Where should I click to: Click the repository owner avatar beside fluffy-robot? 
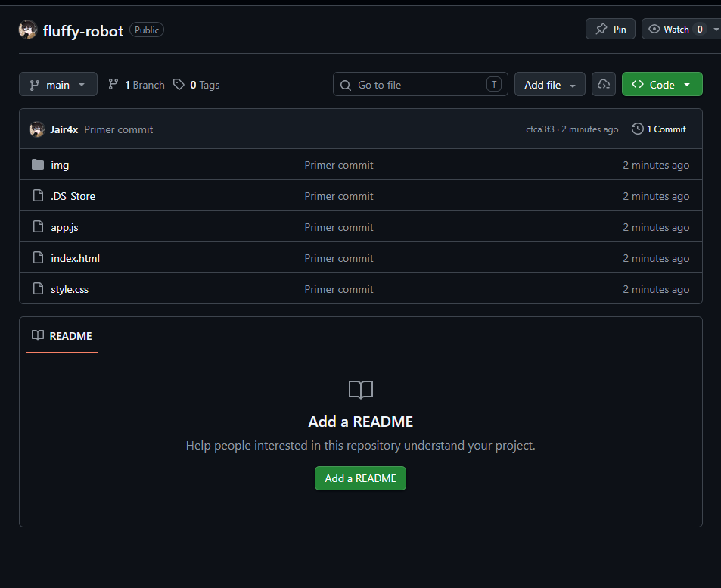coord(28,30)
